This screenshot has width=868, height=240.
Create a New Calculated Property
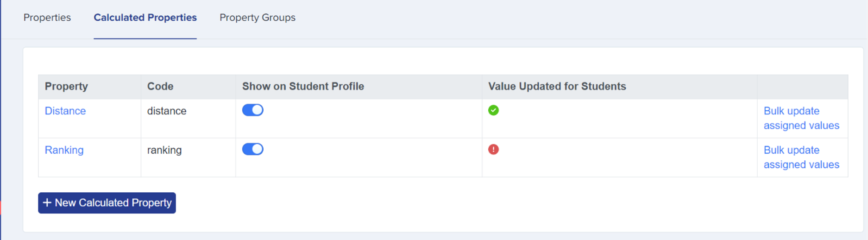tap(107, 203)
